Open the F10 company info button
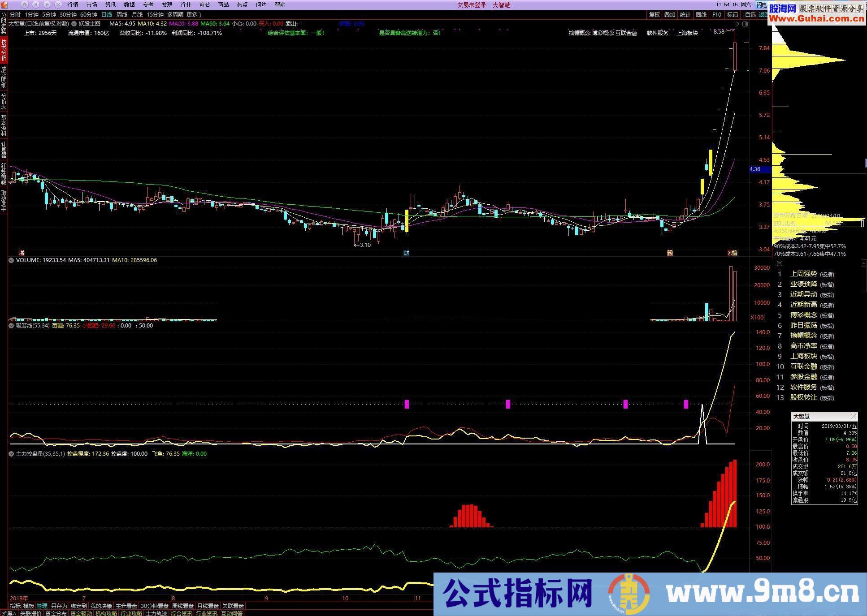This screenshot has height=616, width=867. coord(717,15)
